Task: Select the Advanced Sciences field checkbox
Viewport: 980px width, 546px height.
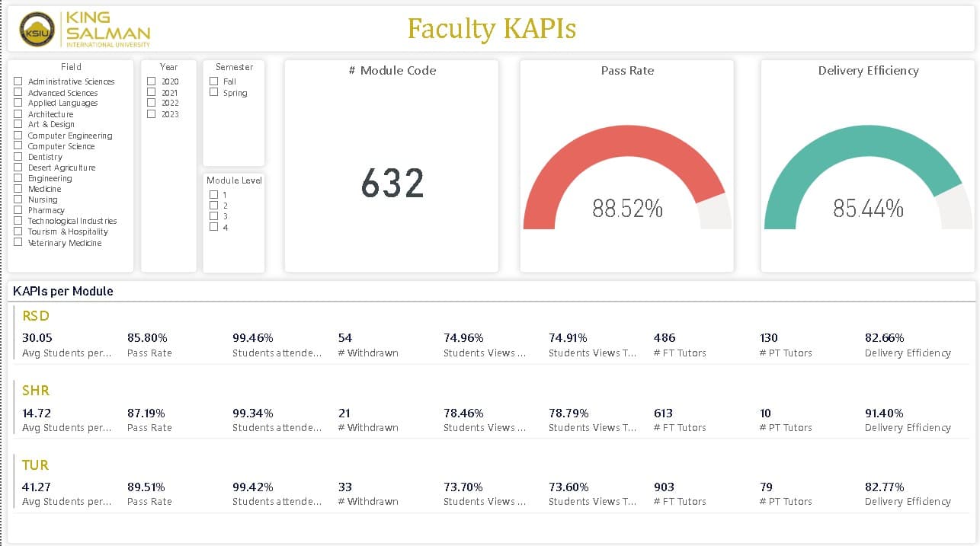Action: pyautogui.click(x=18, y=92)
